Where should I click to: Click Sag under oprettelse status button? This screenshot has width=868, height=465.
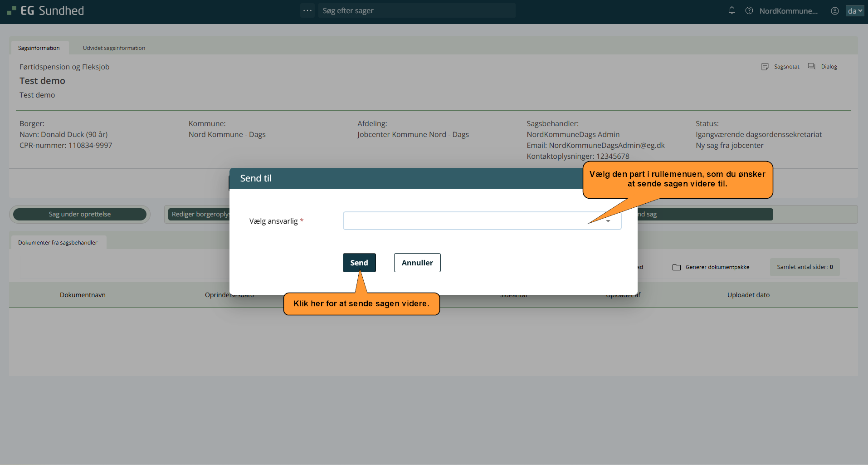(x=80, y=214)
